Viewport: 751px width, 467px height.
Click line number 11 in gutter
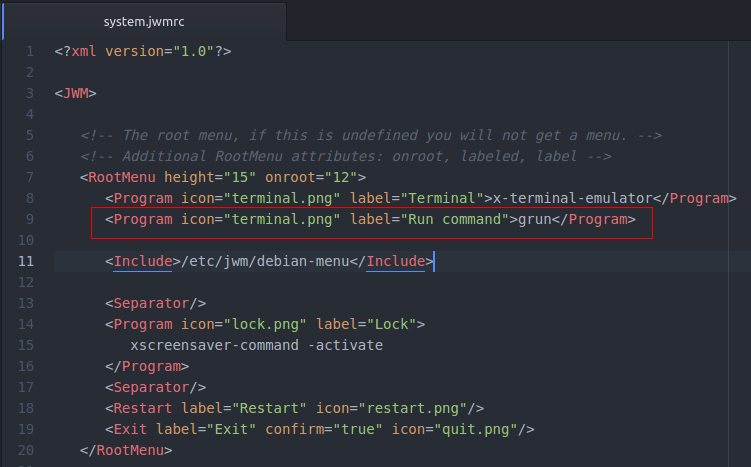26,261
